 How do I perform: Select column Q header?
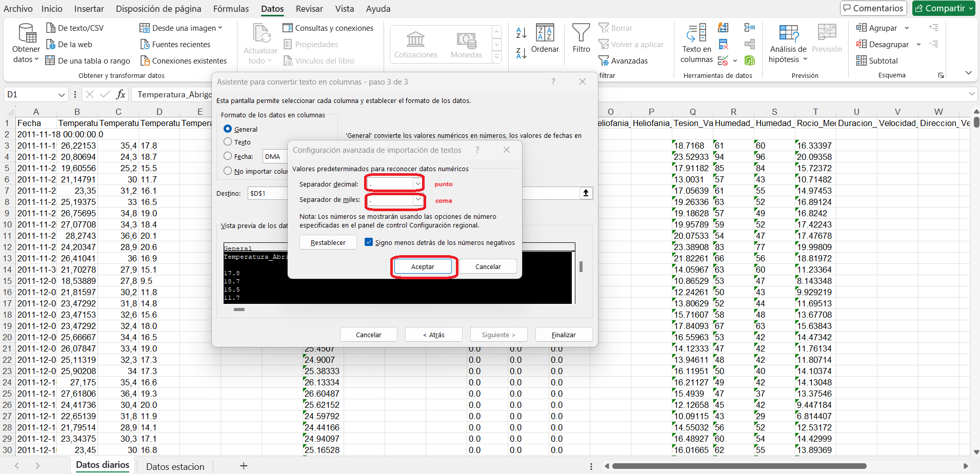pos(692,112)
